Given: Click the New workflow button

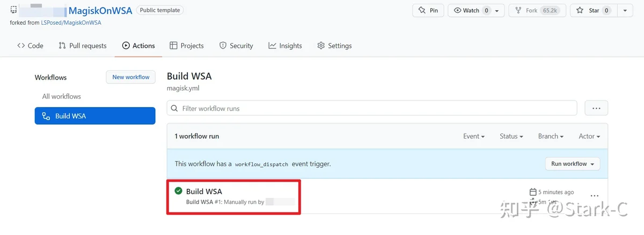Looking at the screenshot, I should click(x=131, y=77).
